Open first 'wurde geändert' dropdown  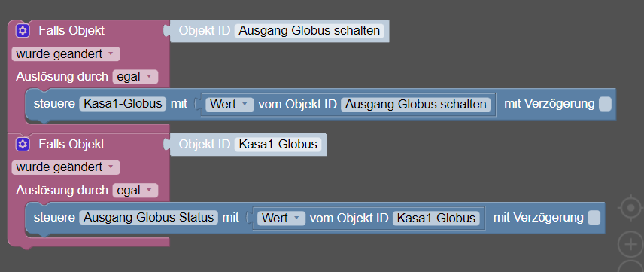[x=65, y=54]
